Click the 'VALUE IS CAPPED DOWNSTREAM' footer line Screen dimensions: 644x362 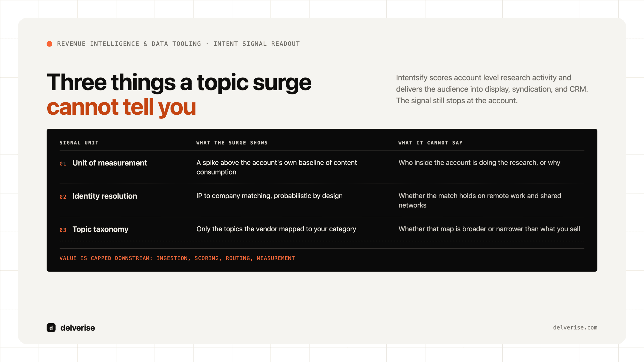pos(177,258)
